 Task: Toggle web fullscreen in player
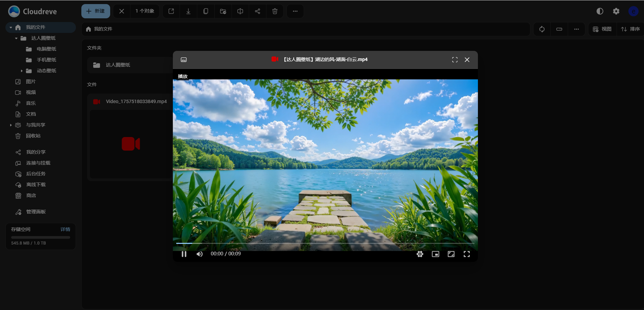[x=451, y=254]
